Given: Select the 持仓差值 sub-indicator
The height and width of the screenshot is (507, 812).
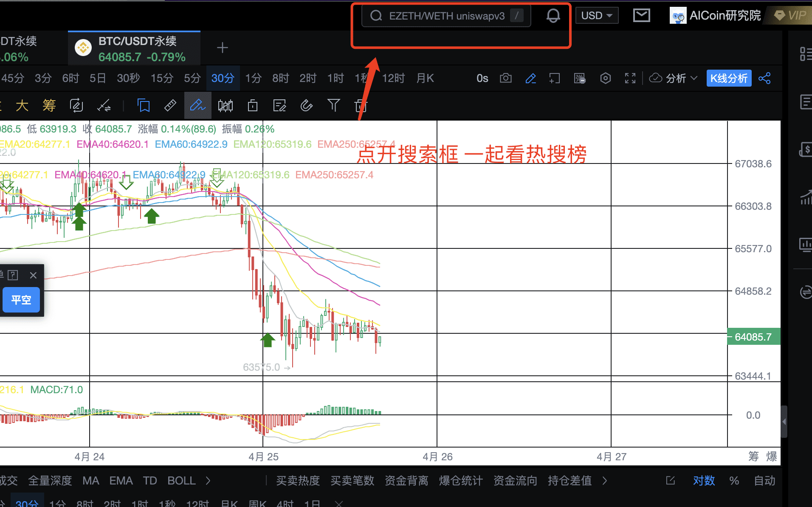Looking at the screenshot, I should click(570, 481).
